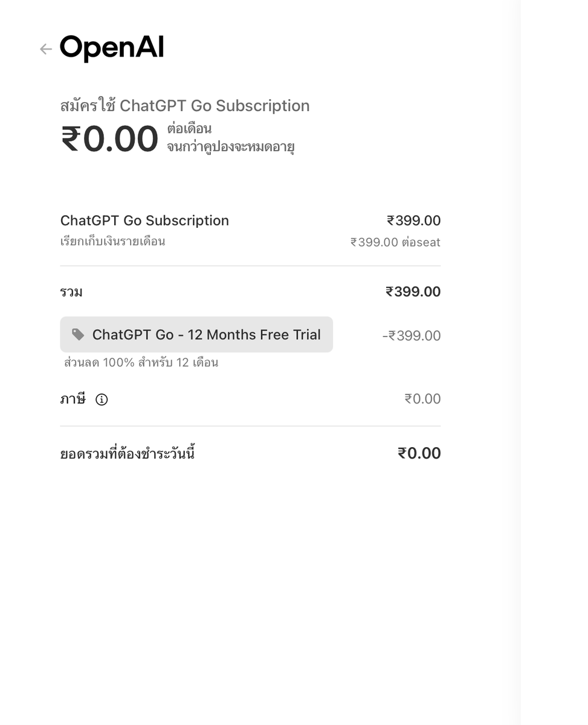Click the เรียกเก็บเงินรายเดือน billing text
Viewport: 588px width, 725px height.
click(113, 242)
